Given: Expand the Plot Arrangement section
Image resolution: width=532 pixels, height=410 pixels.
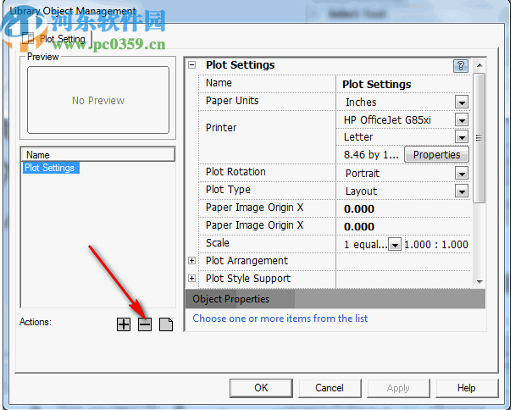Looking at the screenshot, I should (x=192, y=261).
